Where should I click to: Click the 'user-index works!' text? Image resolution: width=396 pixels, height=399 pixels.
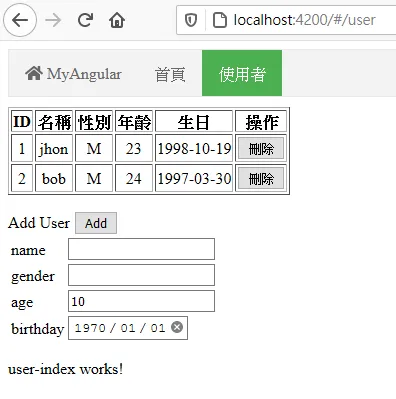[66, 369]
